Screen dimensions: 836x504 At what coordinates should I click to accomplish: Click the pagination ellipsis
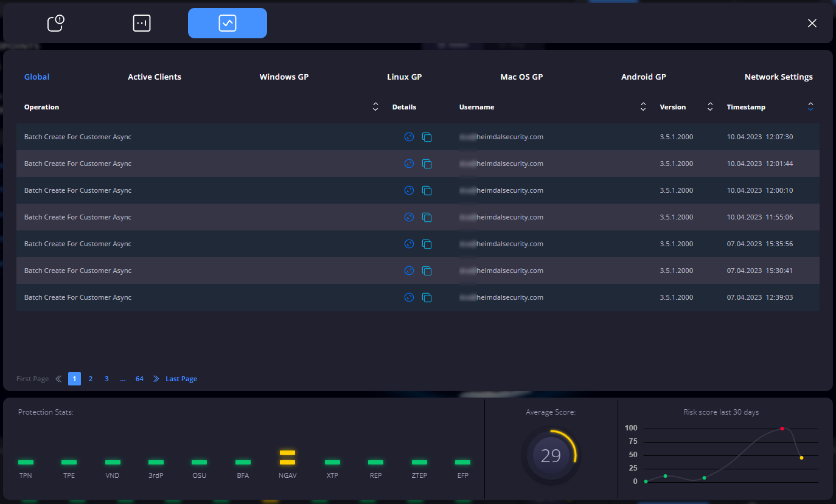coord(123,379)
